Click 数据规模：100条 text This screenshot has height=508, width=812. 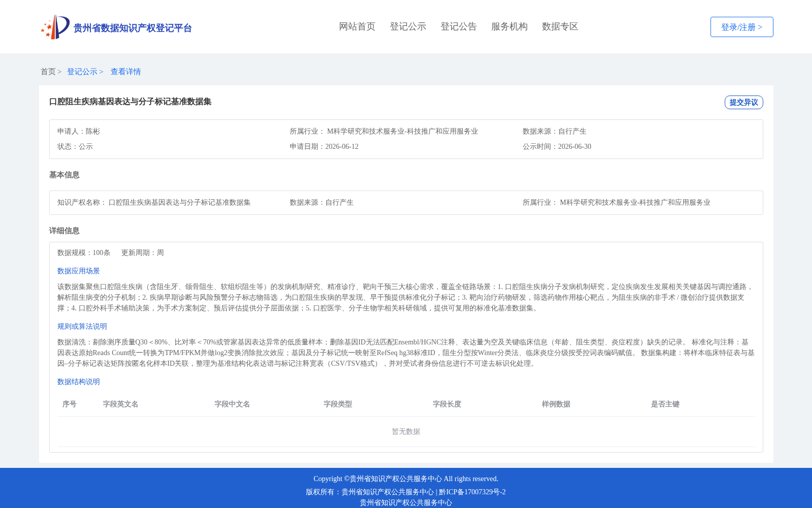coord(84,252)
